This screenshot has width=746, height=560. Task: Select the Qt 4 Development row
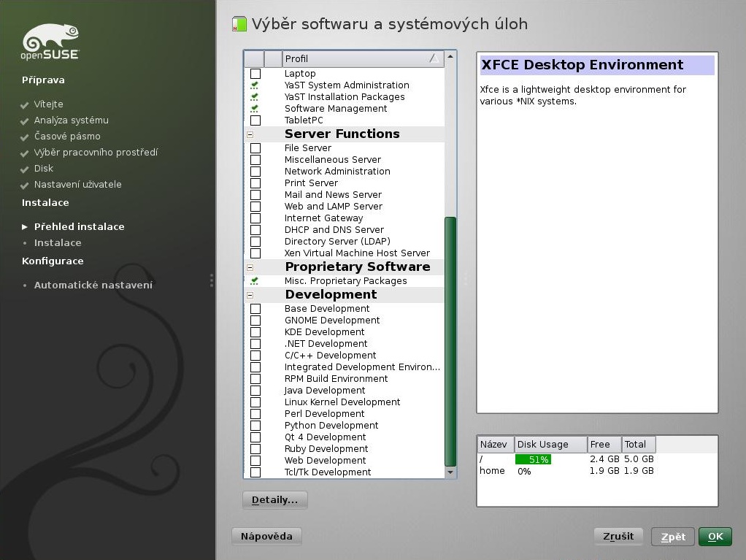tap(345, 437)
